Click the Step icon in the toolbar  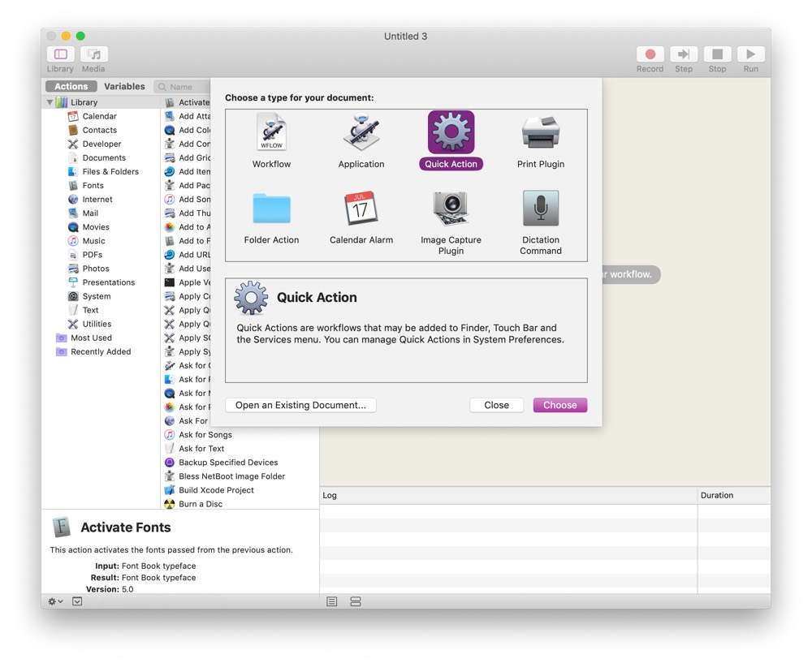click(x=684, y=55)
